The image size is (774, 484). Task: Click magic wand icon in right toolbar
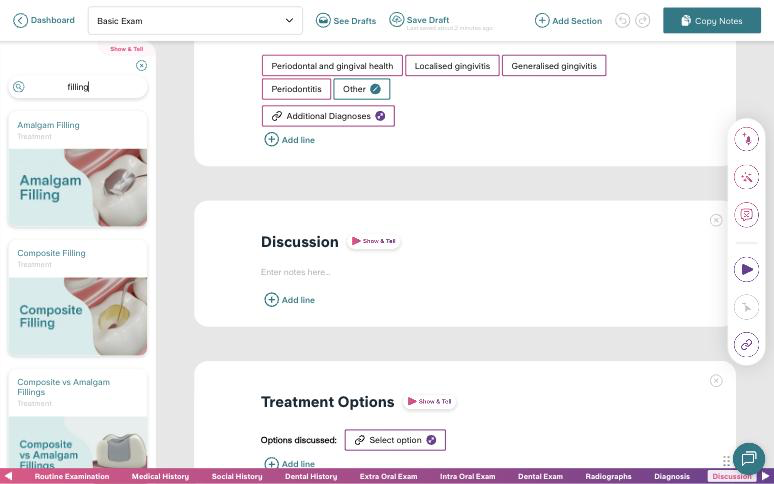746,177
